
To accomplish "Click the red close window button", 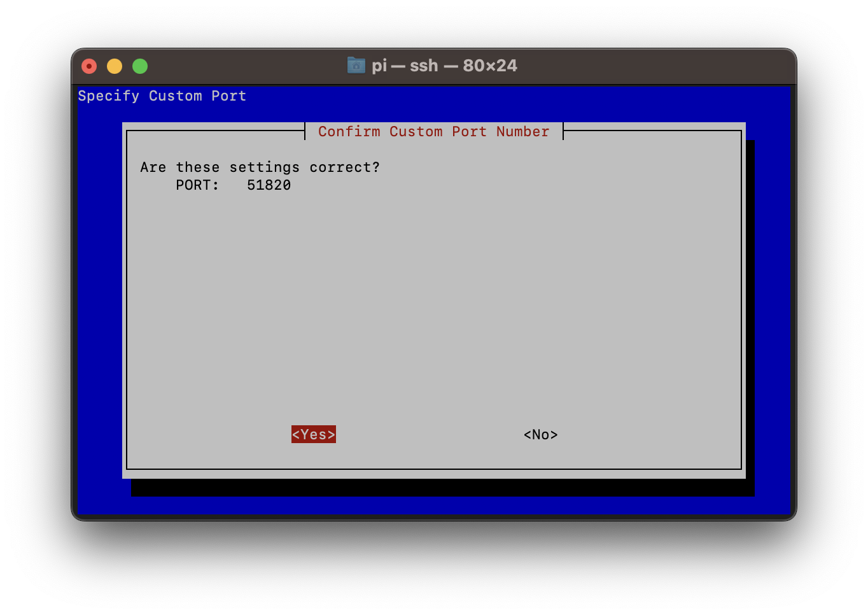I will 89,66.
